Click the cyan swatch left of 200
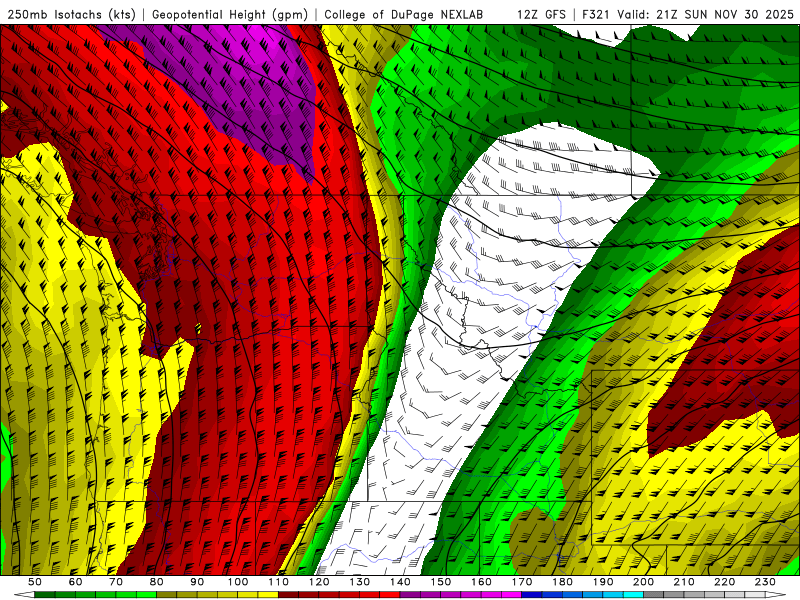This screenshot has height=600, width=800. coord(634,595)
